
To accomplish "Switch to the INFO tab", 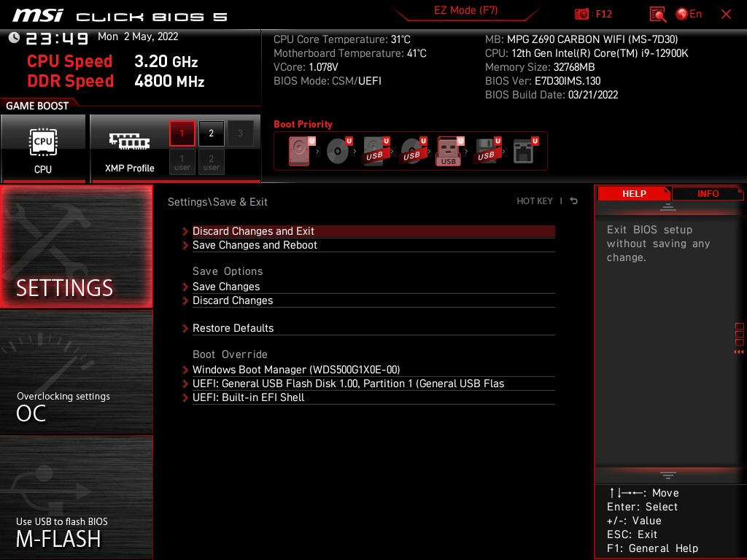I will (x=708, y=194).
